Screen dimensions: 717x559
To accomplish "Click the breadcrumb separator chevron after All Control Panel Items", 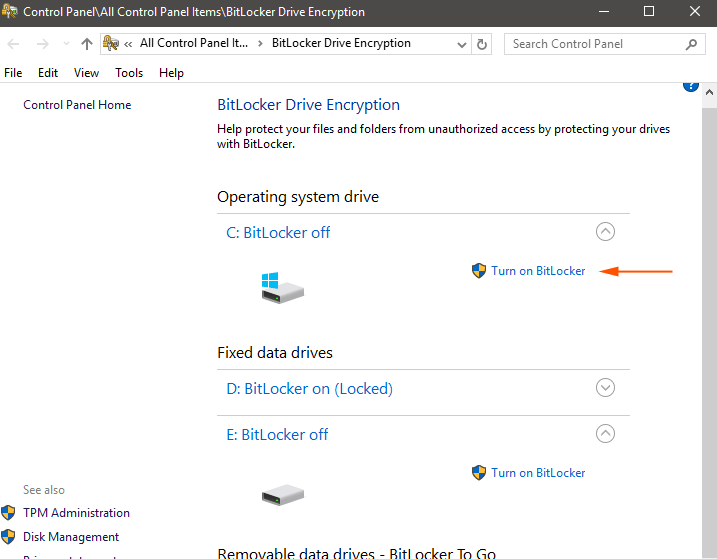I will tap(260, 43).
